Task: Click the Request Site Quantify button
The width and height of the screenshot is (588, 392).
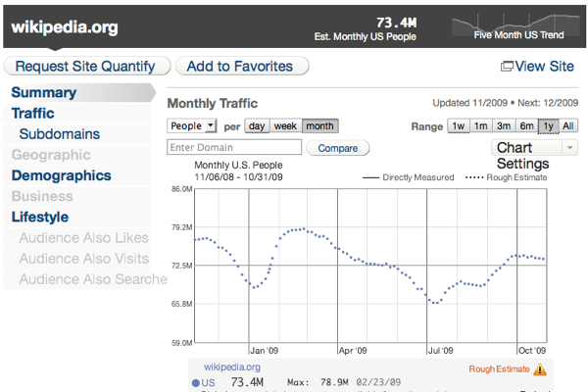Action: pyautogui.click(x=86, y=67)
